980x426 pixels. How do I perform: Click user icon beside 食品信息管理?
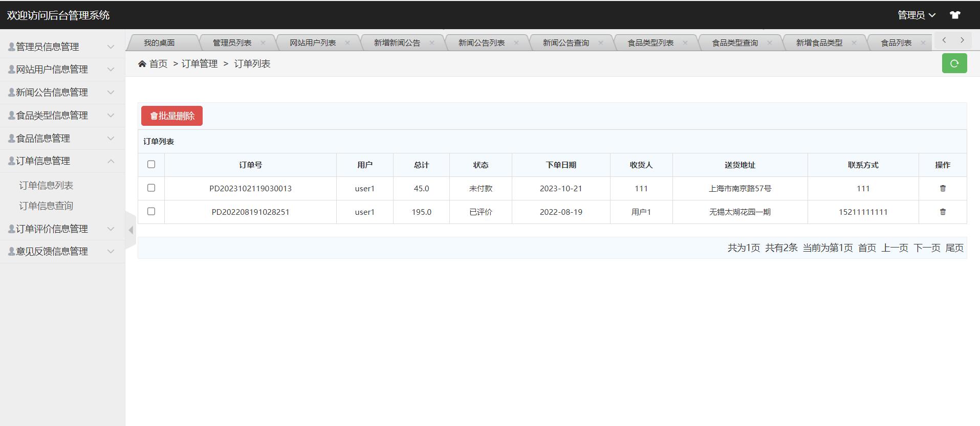pyautogui.click(x=11, y=138)
